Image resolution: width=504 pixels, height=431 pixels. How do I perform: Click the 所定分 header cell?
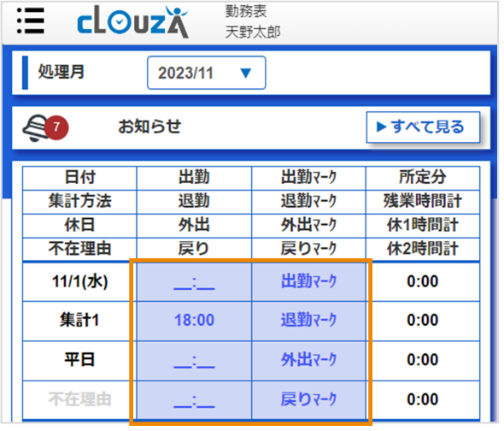click(423, 178)
